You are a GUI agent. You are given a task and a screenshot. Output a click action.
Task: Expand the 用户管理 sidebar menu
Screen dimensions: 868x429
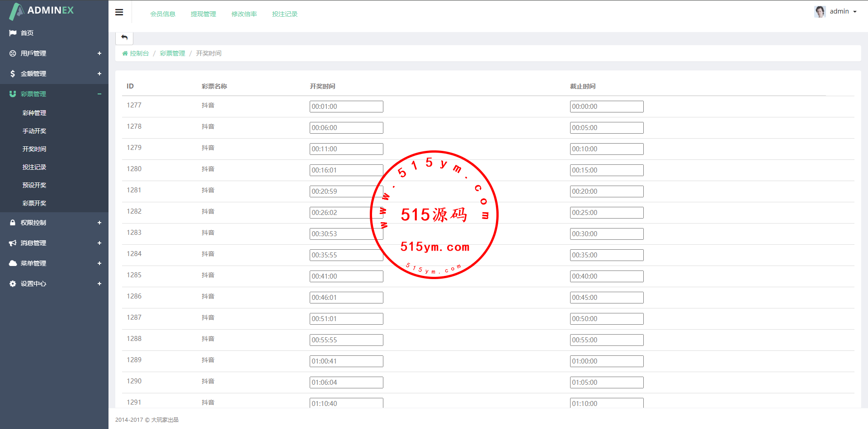click(x=99, y=53)
